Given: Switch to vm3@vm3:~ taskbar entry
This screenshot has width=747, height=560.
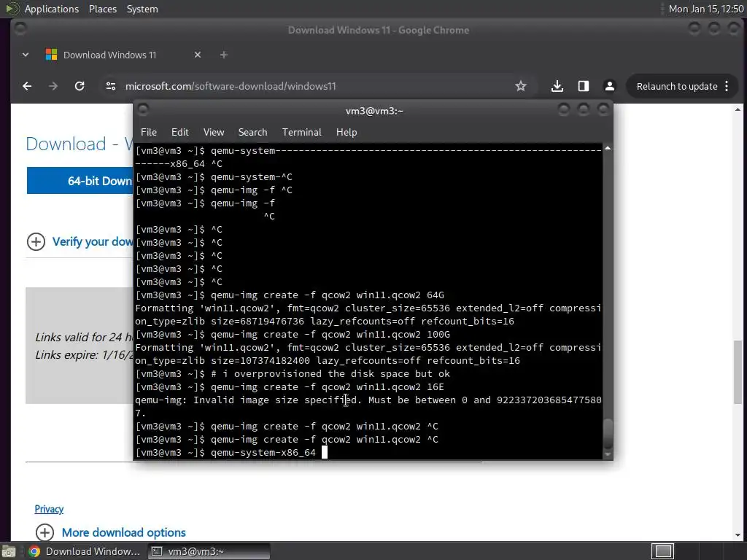Looking at the screenshot, I should pyautogui.click(x=207, y=551).
